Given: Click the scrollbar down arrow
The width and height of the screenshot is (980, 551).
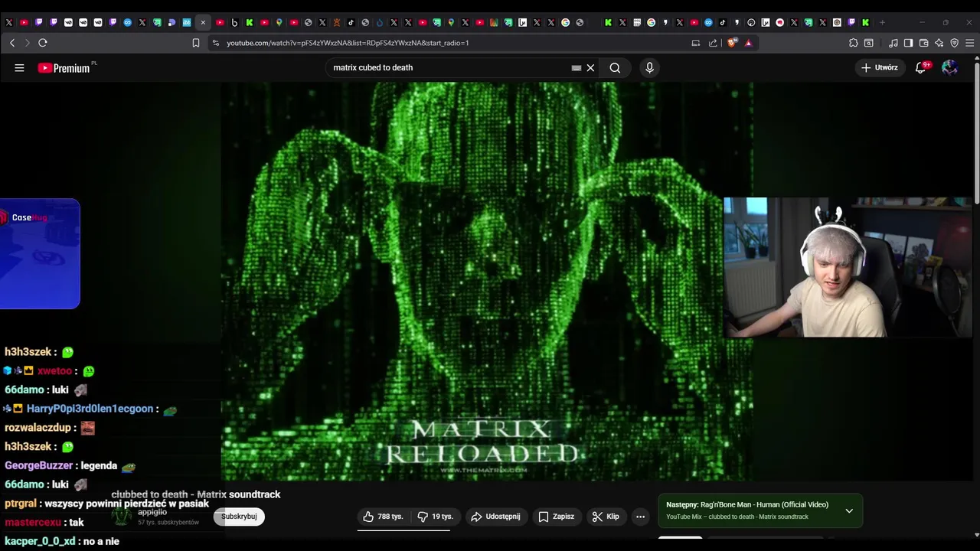Looking at the screenshot, I should point(976,535).
